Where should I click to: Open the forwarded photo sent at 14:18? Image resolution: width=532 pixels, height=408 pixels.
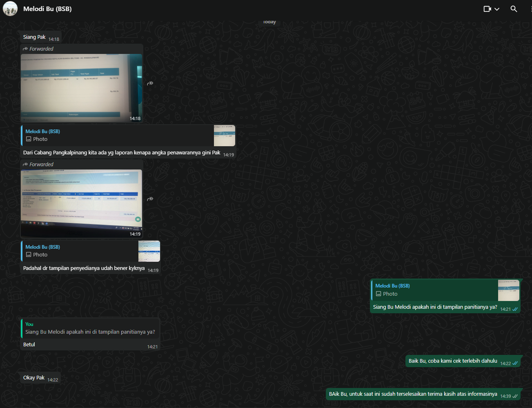(81, 87)
